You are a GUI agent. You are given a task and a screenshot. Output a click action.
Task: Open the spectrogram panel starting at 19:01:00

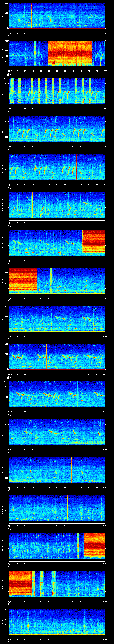click(57, 16)
